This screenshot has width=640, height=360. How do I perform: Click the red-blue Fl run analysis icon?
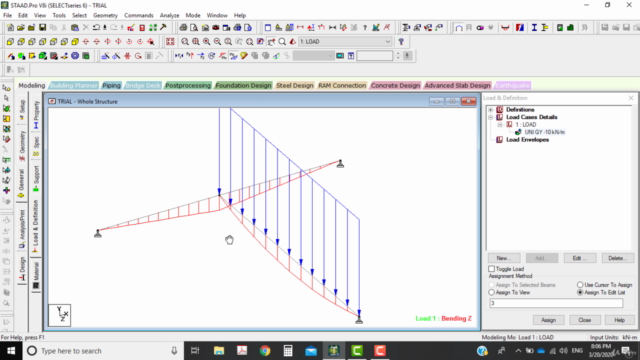[x=520, y=28]
